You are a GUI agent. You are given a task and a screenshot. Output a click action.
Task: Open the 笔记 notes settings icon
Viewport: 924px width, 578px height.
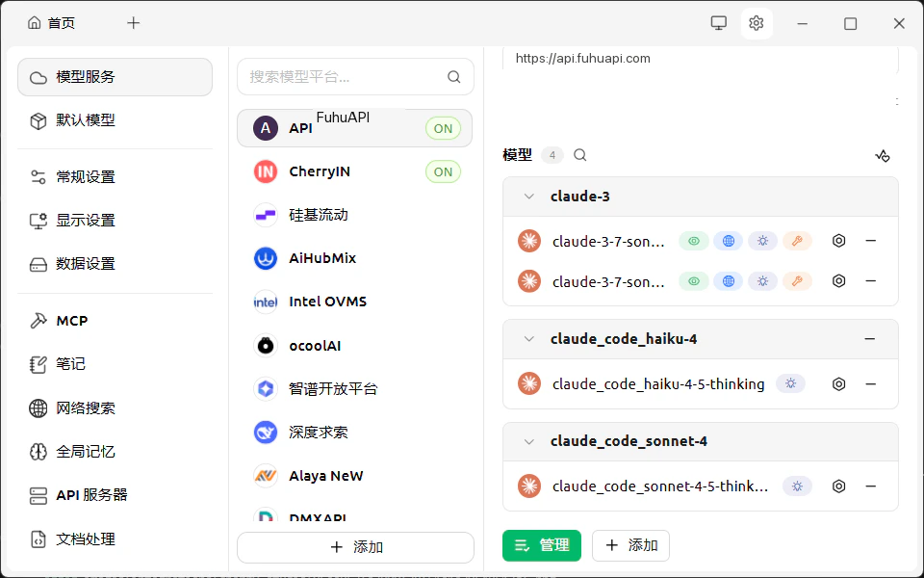point(38,364)
